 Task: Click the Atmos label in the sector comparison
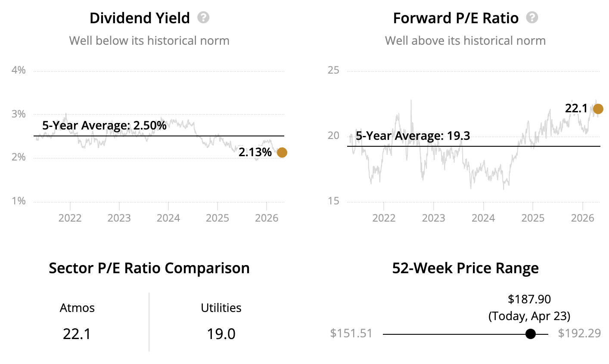pos(77,308)
